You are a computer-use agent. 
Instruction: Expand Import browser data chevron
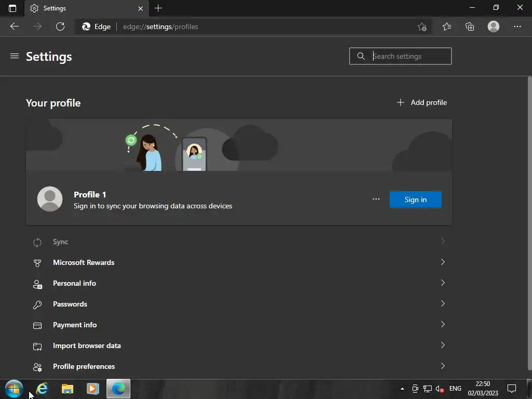pyautogui.click(x=443, y=345)
